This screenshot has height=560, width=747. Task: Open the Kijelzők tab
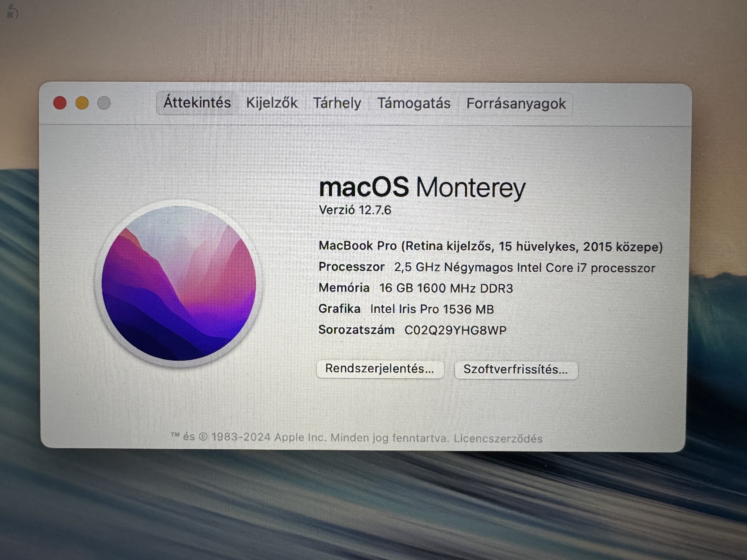click(272, 103)
